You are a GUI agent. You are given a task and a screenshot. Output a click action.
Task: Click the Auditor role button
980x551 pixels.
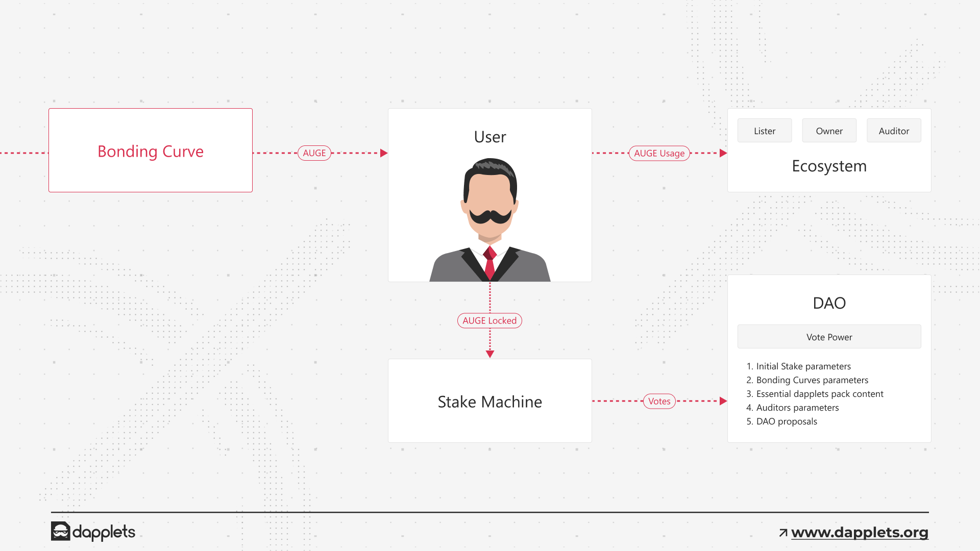tap(894, 131)
